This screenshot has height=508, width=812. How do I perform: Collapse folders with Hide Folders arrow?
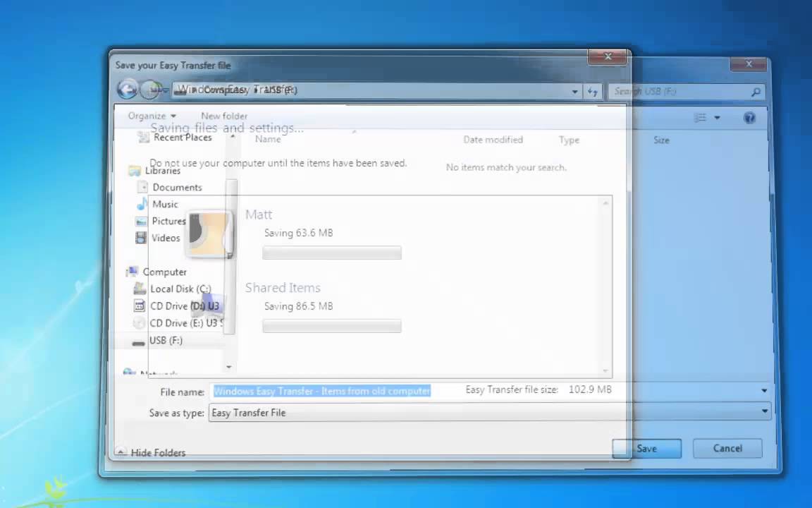[x=120, y=452]
